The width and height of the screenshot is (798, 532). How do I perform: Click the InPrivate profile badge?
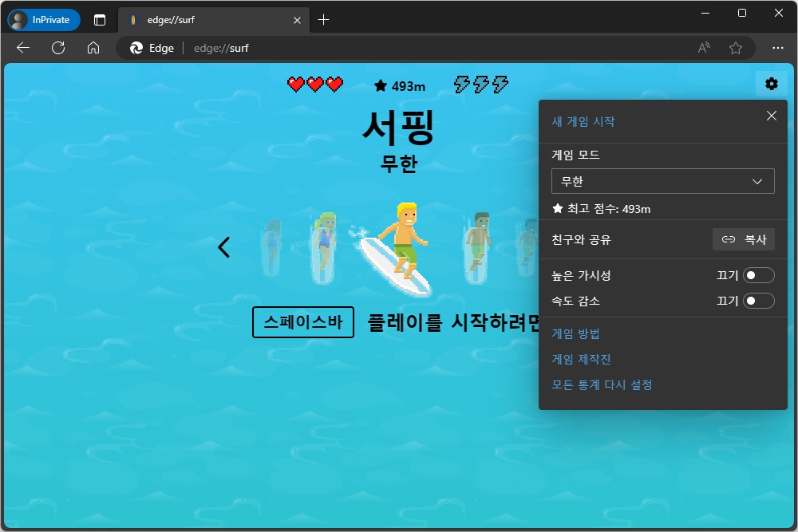[44, 20]
